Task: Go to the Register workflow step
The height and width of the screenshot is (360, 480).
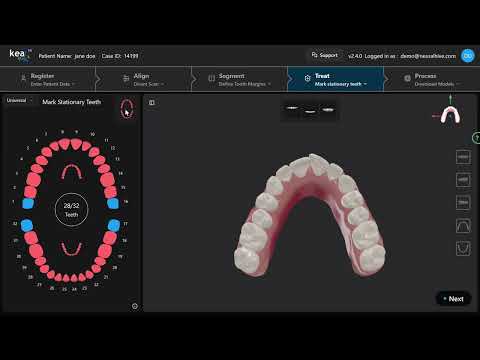Action: point(48,79)
